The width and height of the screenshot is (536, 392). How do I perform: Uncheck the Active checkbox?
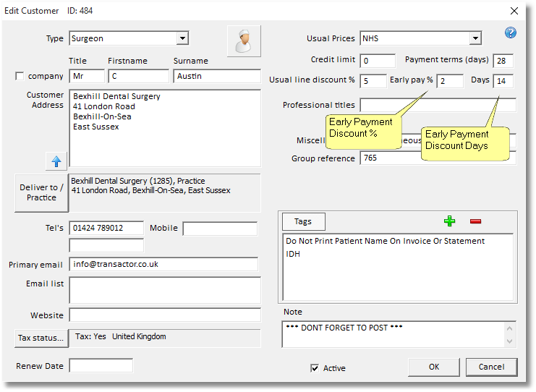(315, 368)
